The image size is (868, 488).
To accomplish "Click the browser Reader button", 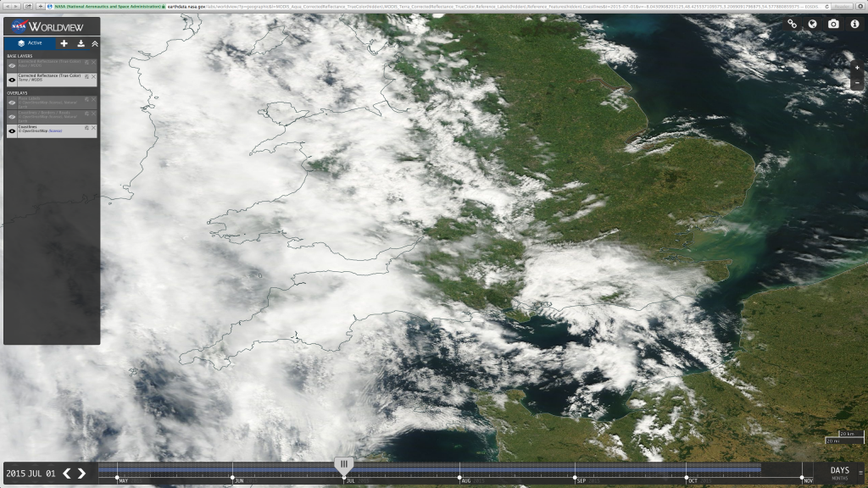I will (842, 7).
